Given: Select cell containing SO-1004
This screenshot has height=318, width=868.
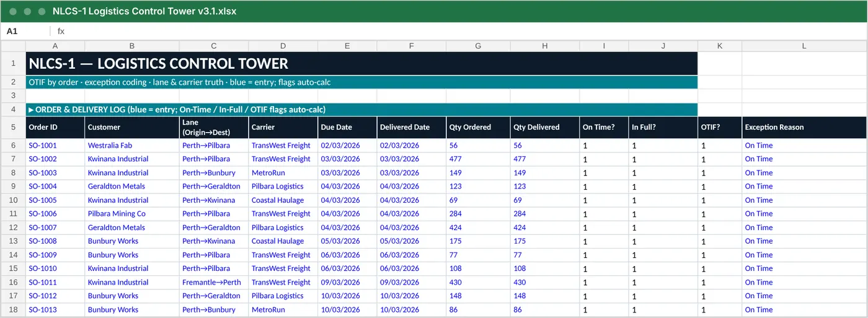Looking at the screenshot, I should pos(55,186).
